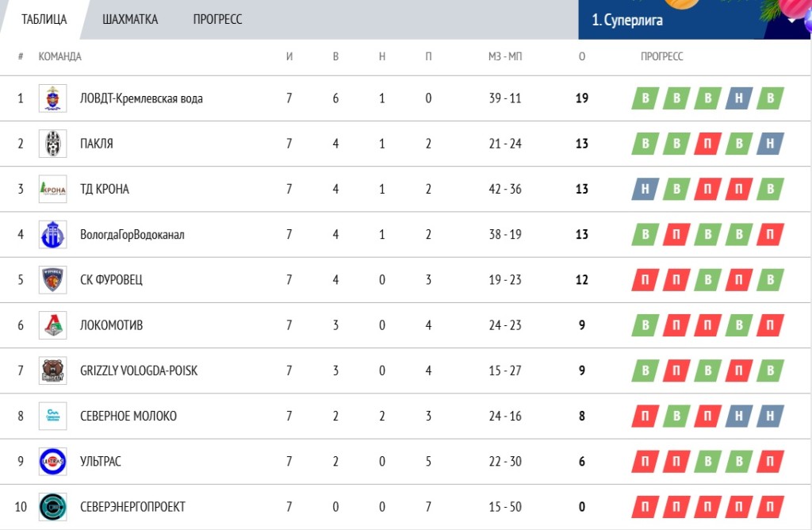Click the GRIZZLY VOLOGDA-POISK team name
The image size is (812, 530).
[x=139, y=371]
